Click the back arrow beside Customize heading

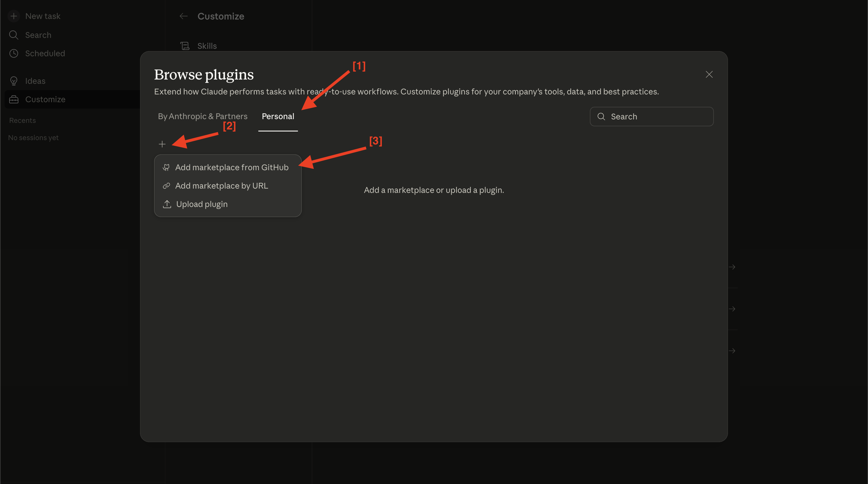pos(184,16)
